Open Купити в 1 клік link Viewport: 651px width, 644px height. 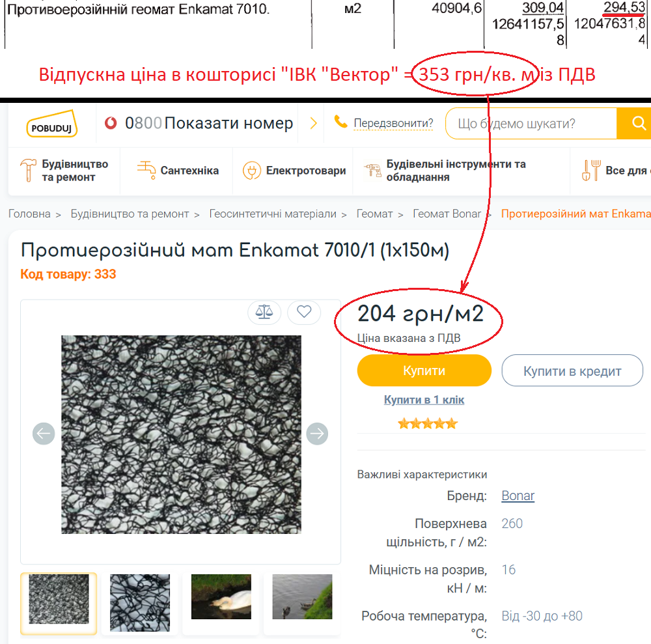pyautogui.click(x=424, y=399)
